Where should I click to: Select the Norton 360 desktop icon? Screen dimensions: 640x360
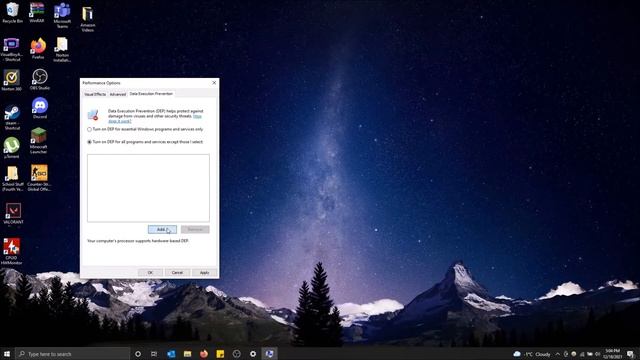(x=11, y=80)
